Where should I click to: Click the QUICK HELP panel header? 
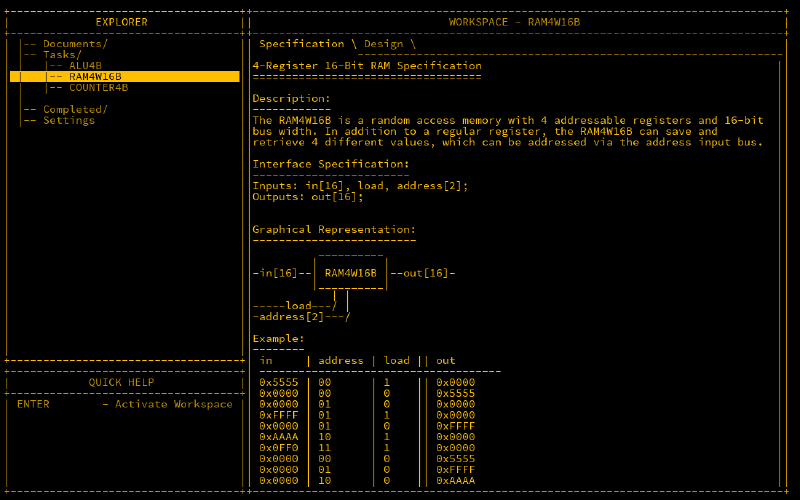(x=121, y=382)
